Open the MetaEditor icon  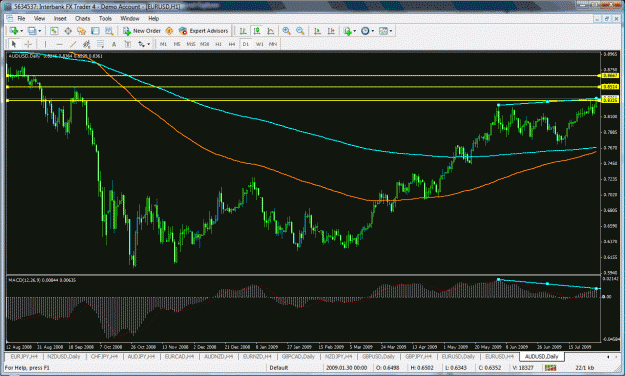[169, 31]
